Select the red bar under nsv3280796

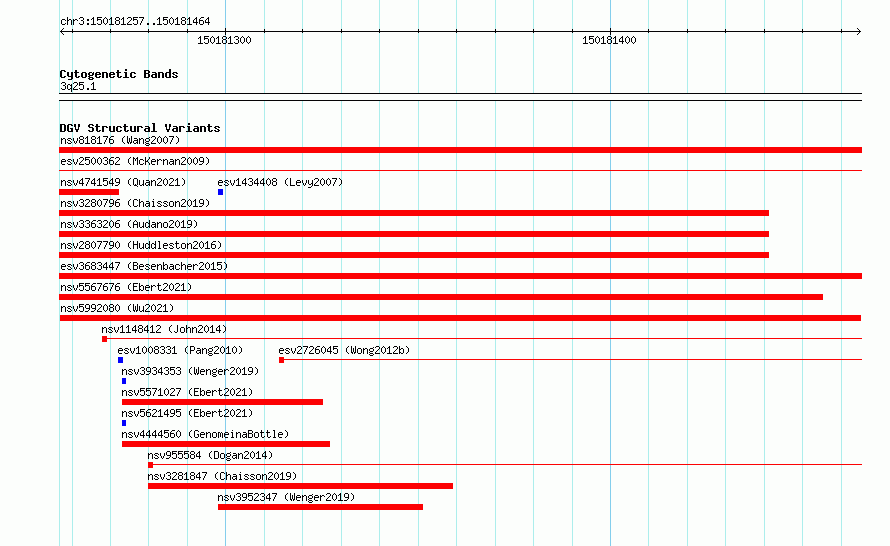pos(414,213)
